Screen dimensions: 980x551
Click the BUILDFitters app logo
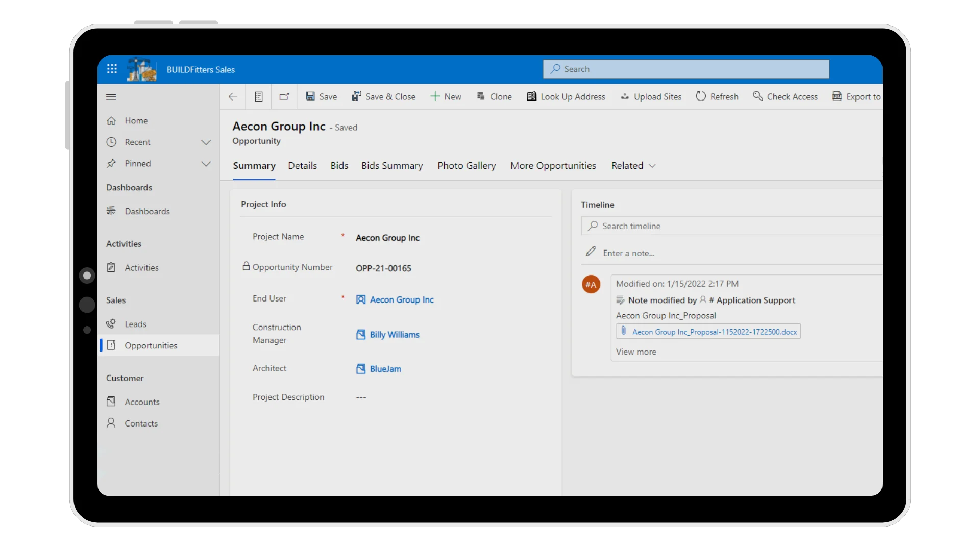(141, 69)
